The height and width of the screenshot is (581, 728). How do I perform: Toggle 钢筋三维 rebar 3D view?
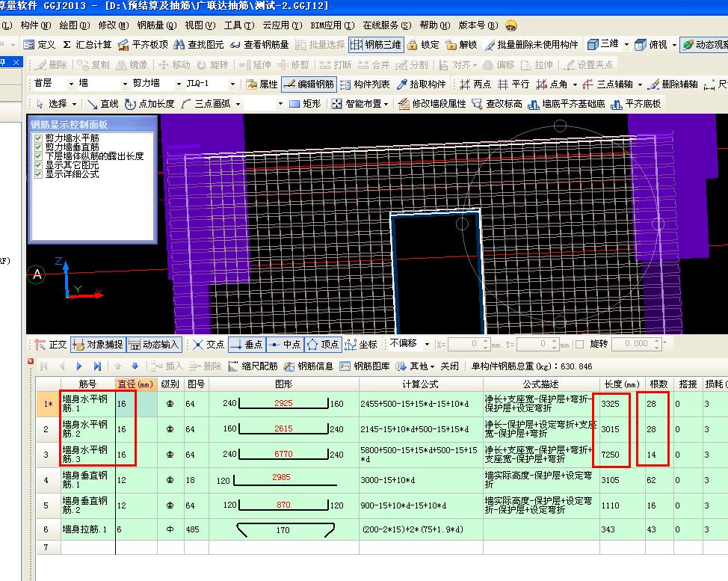click(x=376, y=45)
